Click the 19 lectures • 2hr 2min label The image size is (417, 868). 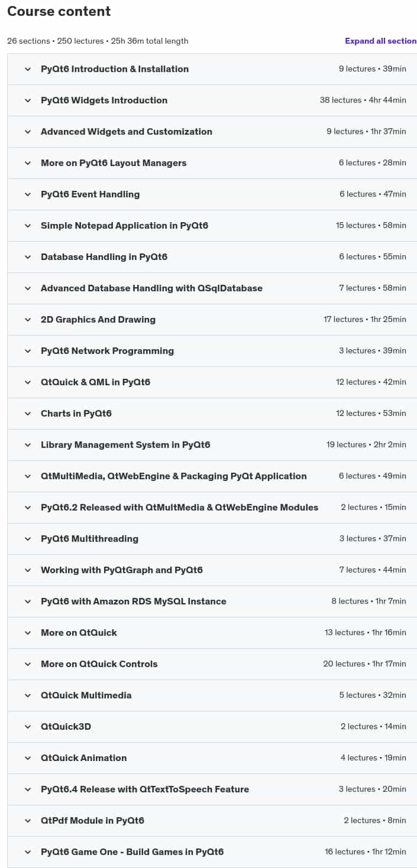click(x=366, y=445)
